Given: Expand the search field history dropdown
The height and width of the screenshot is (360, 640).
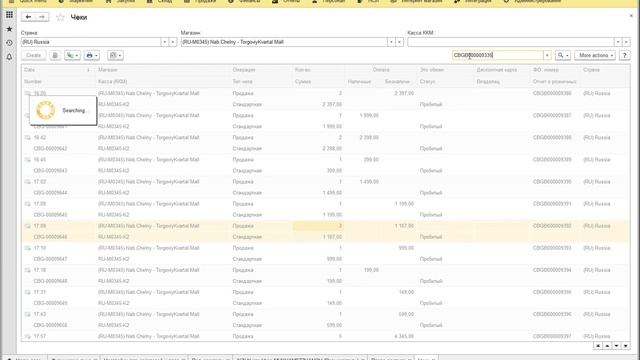Looking at the screenshot, I should (x=547, y=55).
